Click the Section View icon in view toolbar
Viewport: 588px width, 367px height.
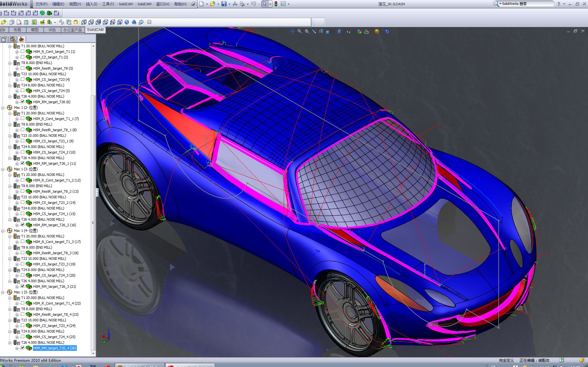(x=321, y=31)
